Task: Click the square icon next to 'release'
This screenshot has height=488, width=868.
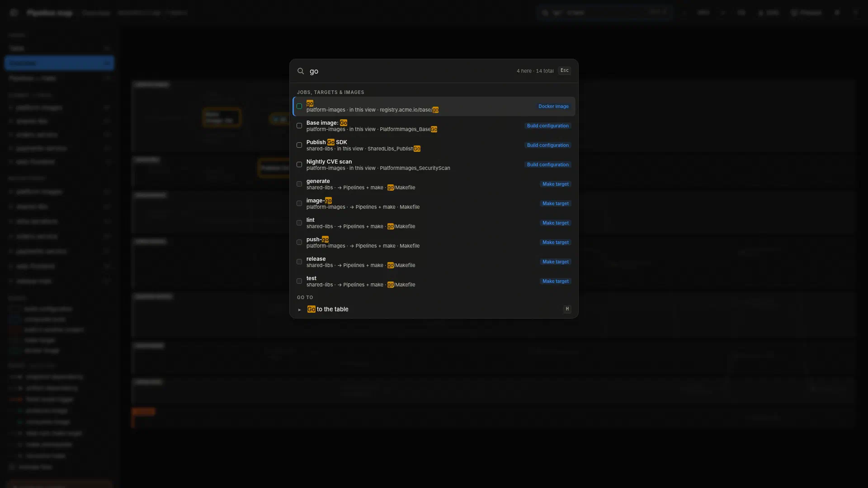Action: click(x=299, y=262)
